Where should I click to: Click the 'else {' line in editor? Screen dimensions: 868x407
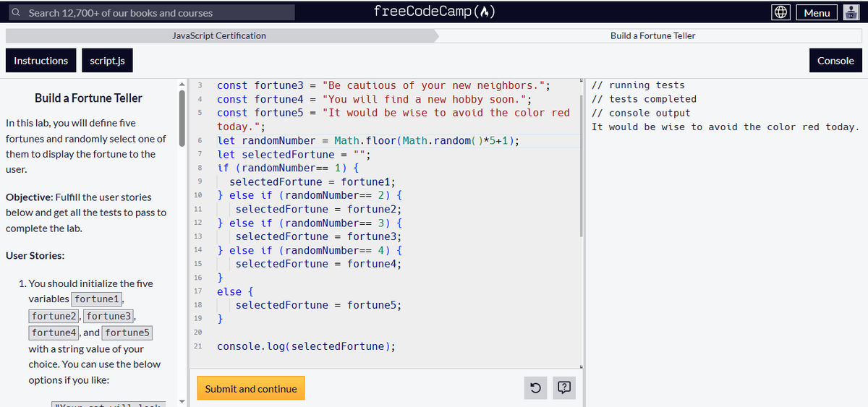[235, 291]
